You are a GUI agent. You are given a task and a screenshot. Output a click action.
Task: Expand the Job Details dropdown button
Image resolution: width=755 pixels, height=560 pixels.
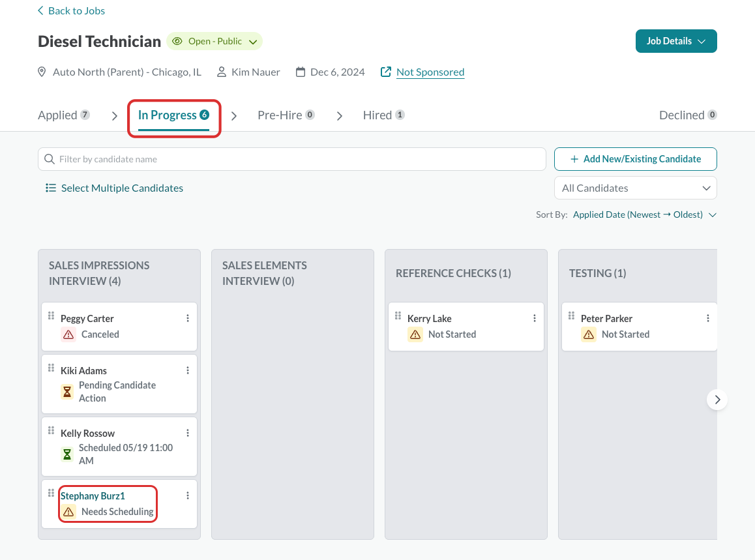[676, 41]
